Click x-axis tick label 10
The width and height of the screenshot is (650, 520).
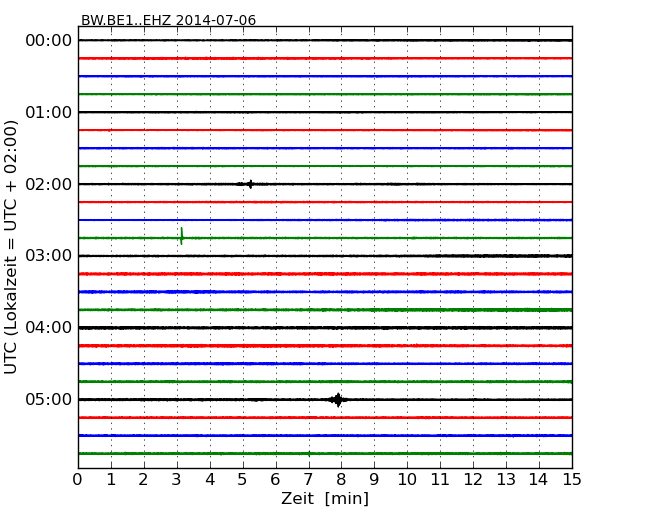pyautogui.click(x=407, y=480)
